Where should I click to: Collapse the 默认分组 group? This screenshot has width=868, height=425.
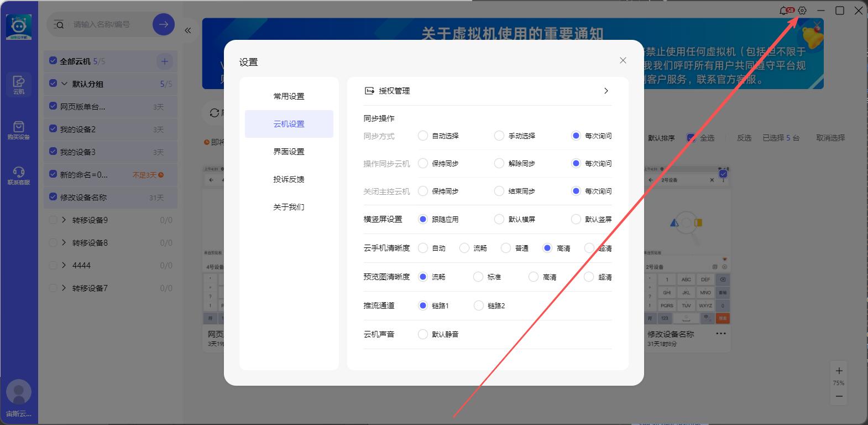[64, 84]
